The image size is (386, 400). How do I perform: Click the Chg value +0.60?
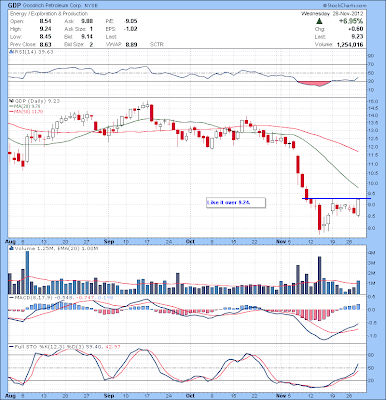coord(356,29)
